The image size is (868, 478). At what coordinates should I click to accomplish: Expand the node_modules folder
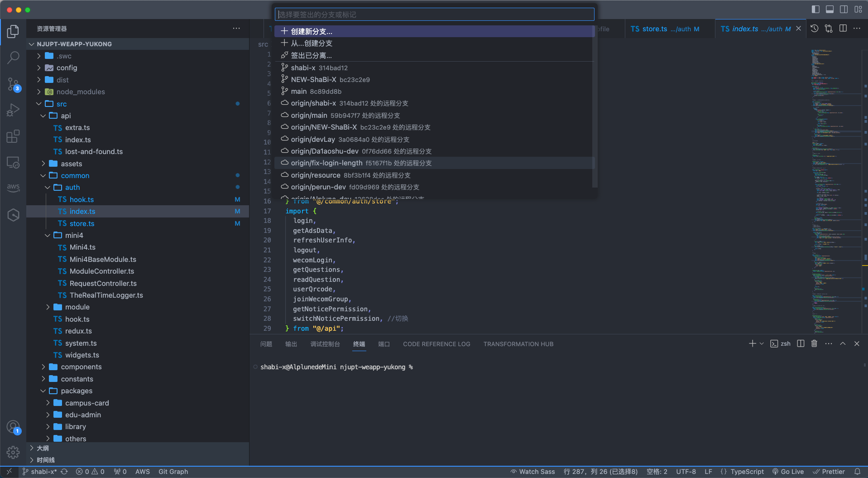point(39,92)
